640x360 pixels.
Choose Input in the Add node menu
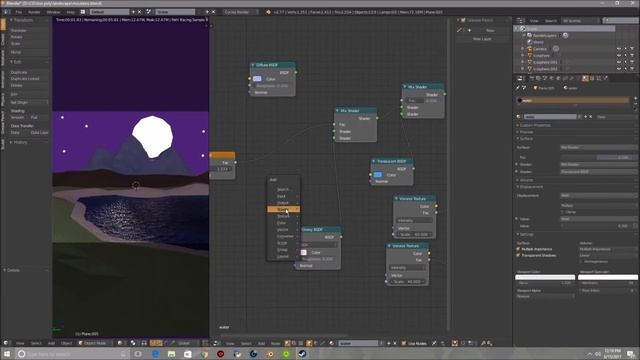(284, 196)
